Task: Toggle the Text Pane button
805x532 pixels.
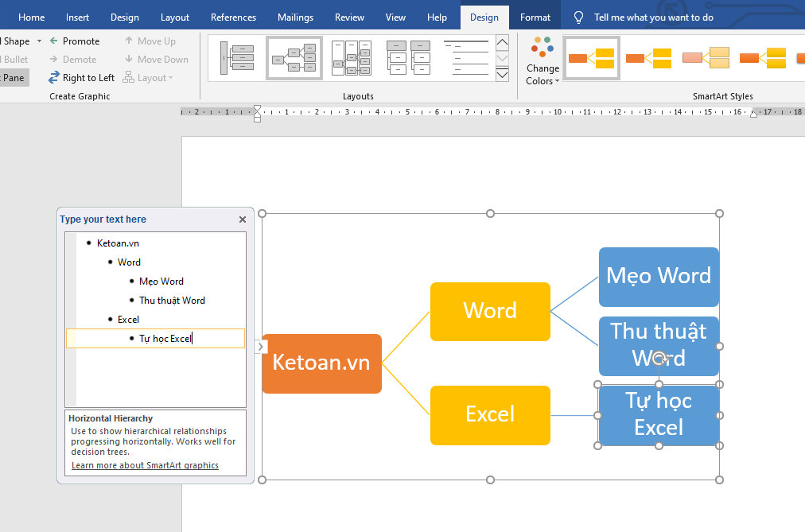Action: pos(13,77)
